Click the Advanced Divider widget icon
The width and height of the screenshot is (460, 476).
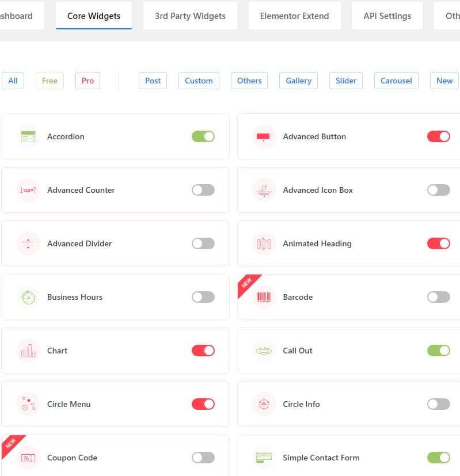click(28, 243)
